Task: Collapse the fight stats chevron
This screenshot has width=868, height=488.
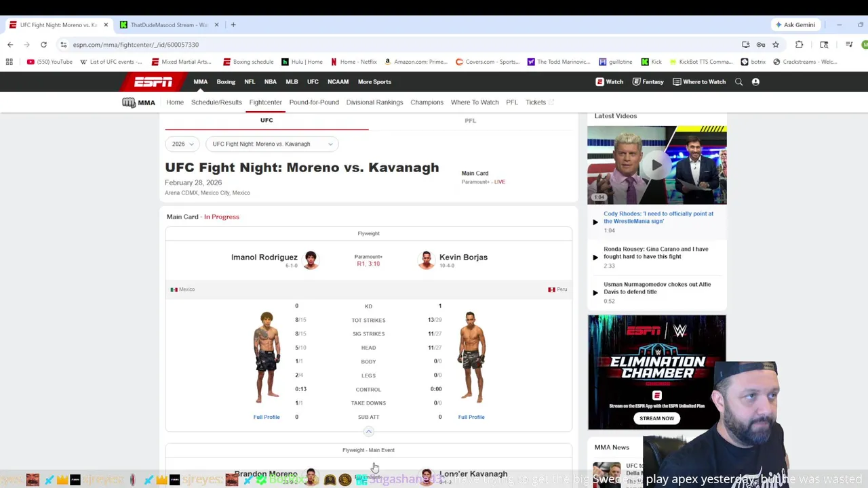Action: (368, 432)
